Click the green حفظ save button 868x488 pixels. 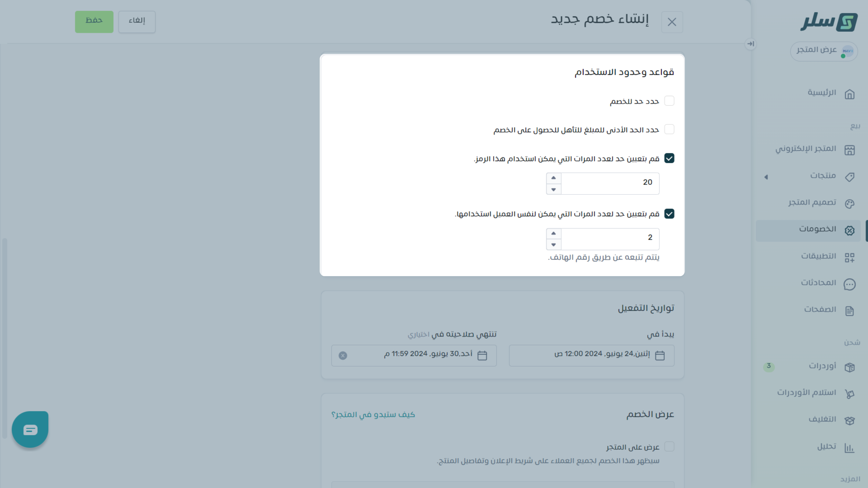[x=94, y=22]
